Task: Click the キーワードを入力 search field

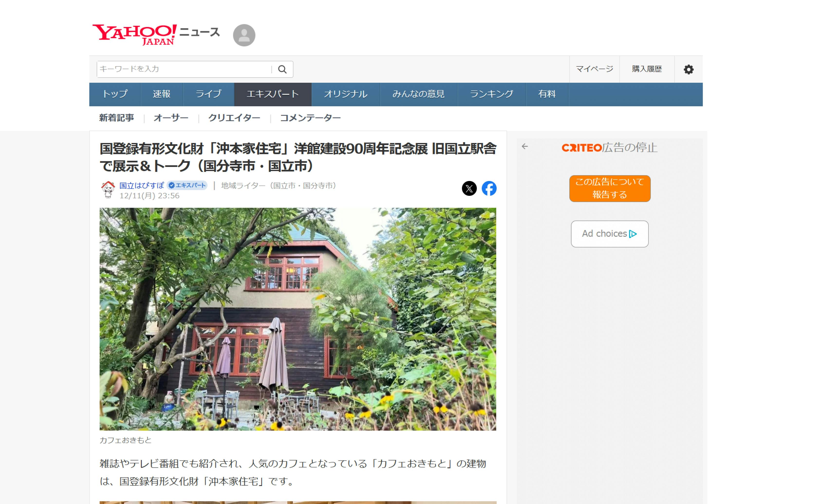Action: coord(184,69)
